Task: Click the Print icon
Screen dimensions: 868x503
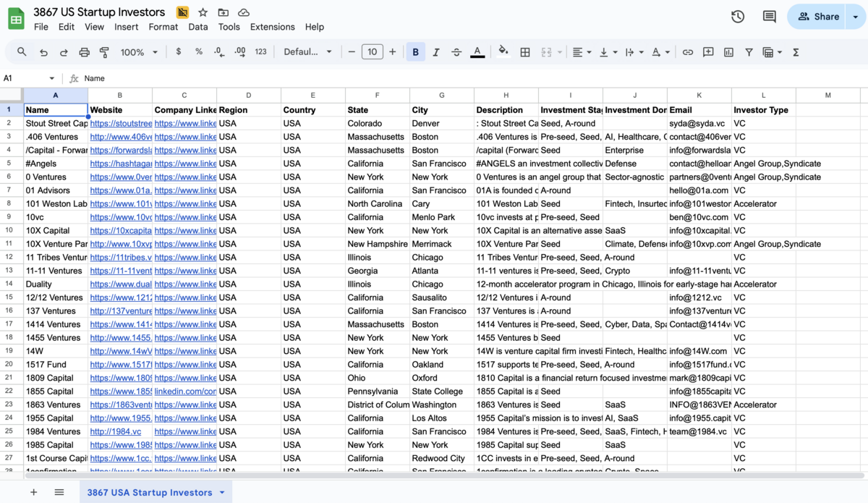Action: click(84, 52)
